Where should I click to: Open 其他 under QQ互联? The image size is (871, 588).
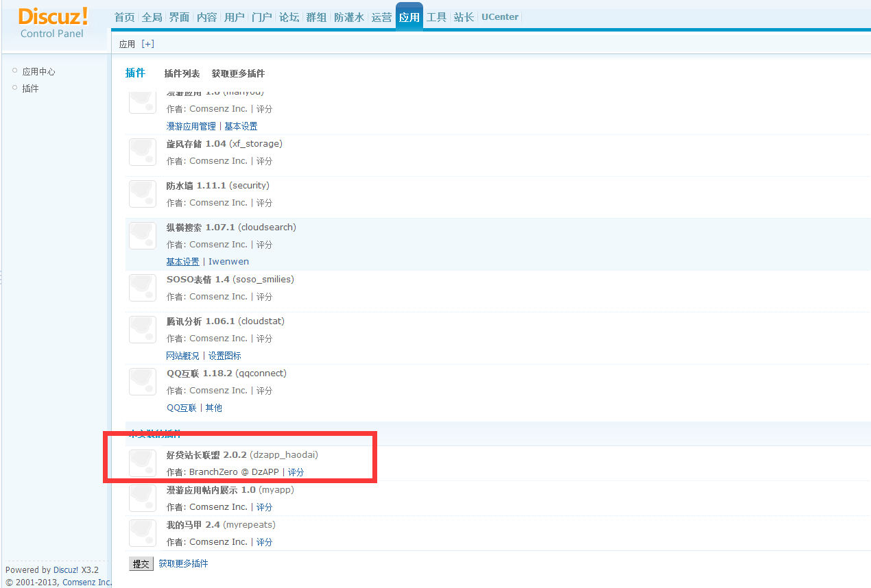point(214,408)
